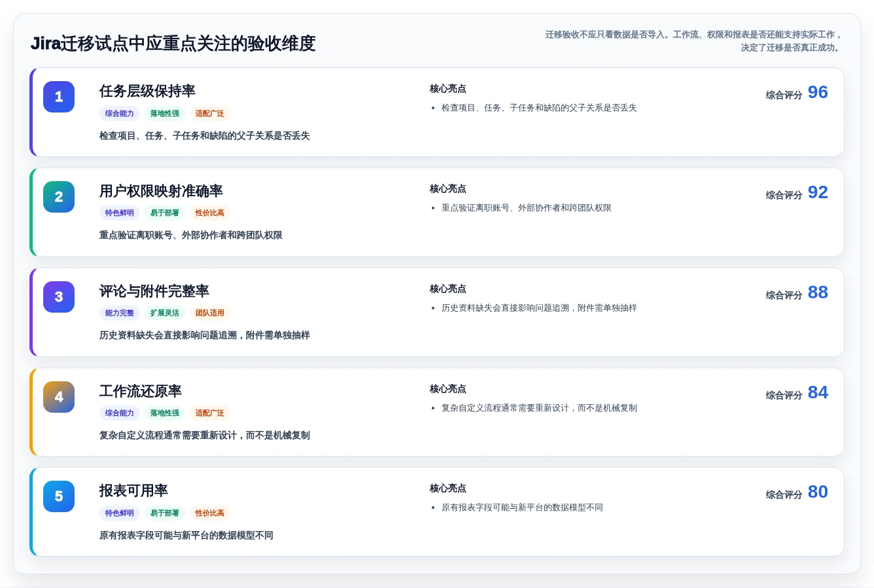Click 综合能力 tag under 任务层级保持率

[120, 113]
